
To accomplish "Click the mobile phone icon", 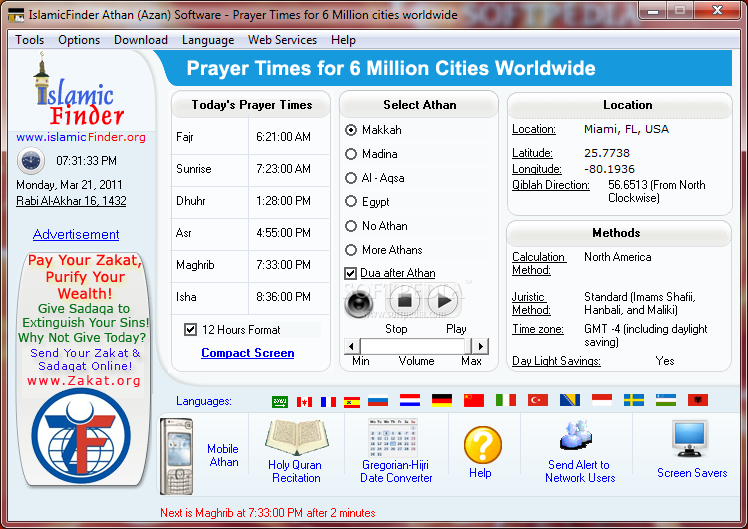I will click(177, 456).
